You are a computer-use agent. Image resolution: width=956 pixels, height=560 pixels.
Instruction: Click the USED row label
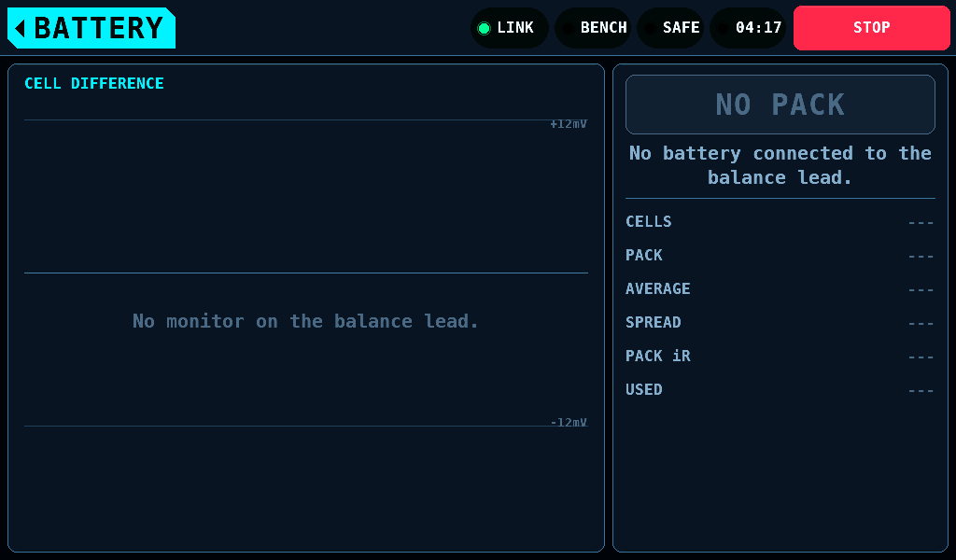click(644, 389)
